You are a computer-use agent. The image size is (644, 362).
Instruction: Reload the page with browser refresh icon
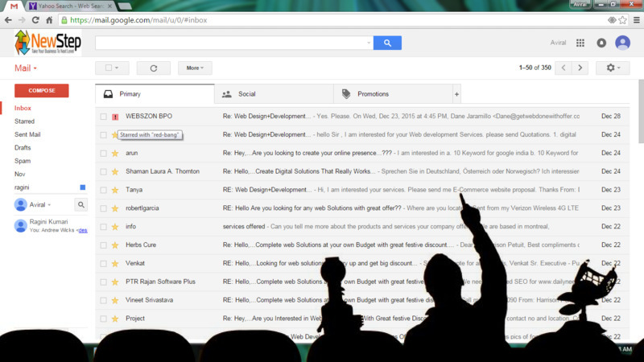(x=35, y=20)
